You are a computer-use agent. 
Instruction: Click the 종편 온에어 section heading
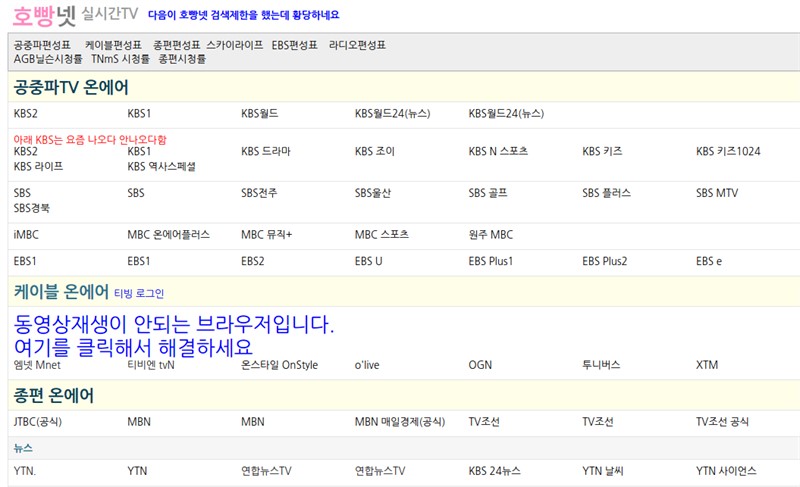54,395
